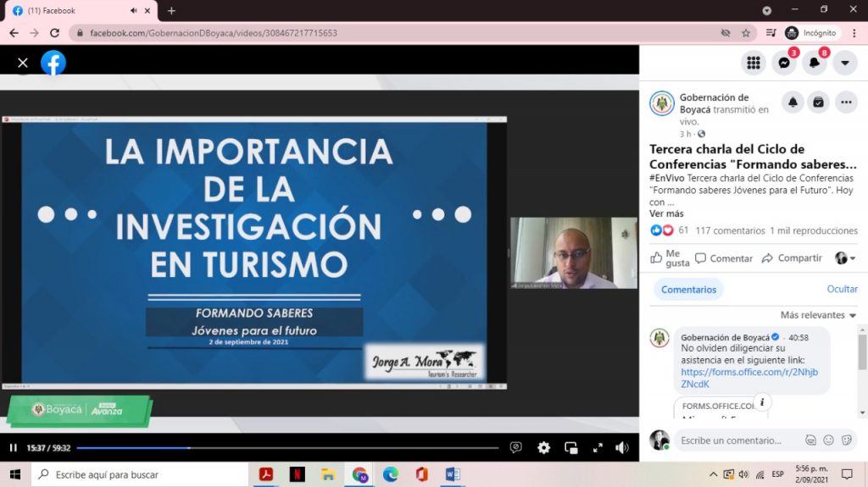Viewport: 868px width, 487px height.
Task: Click the save video icon beside post bell
Action: [818, 102]
